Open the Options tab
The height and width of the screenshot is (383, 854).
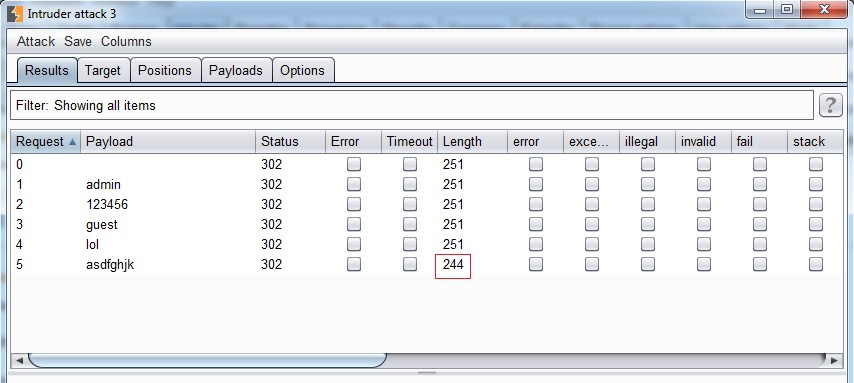click(302, 70)
